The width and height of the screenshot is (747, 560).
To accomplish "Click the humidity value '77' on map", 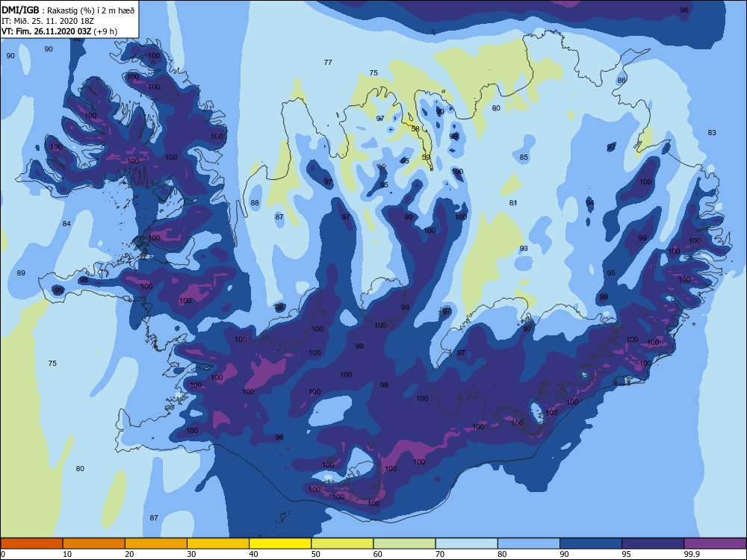I will [328, 63].
